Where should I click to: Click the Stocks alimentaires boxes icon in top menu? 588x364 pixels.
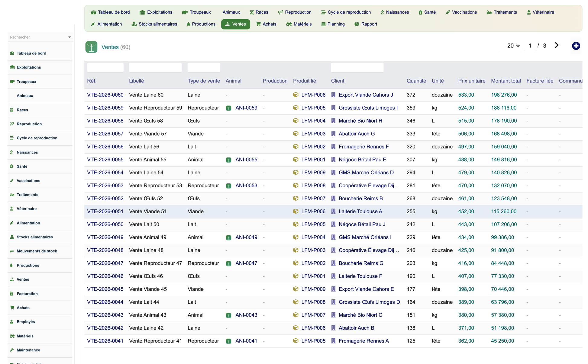click(134, 24)
